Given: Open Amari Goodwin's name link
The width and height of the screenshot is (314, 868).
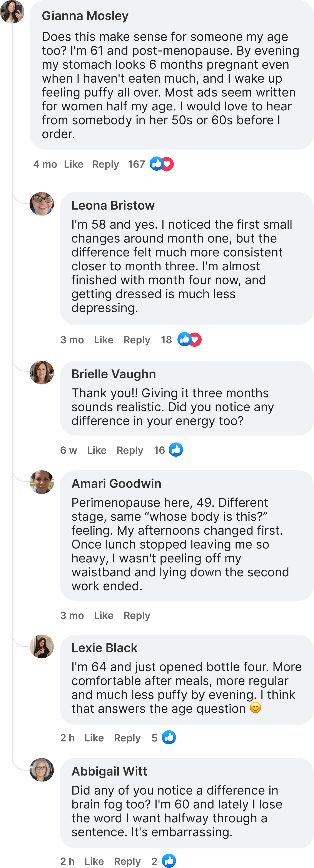Looking at the screenshot, I should 116,484.
